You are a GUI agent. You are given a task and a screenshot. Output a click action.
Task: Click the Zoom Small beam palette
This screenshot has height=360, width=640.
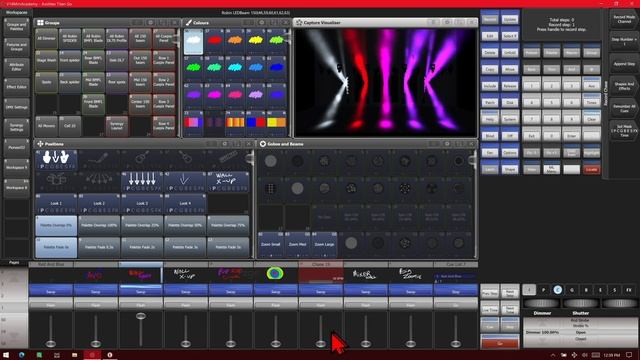point(270,244)
